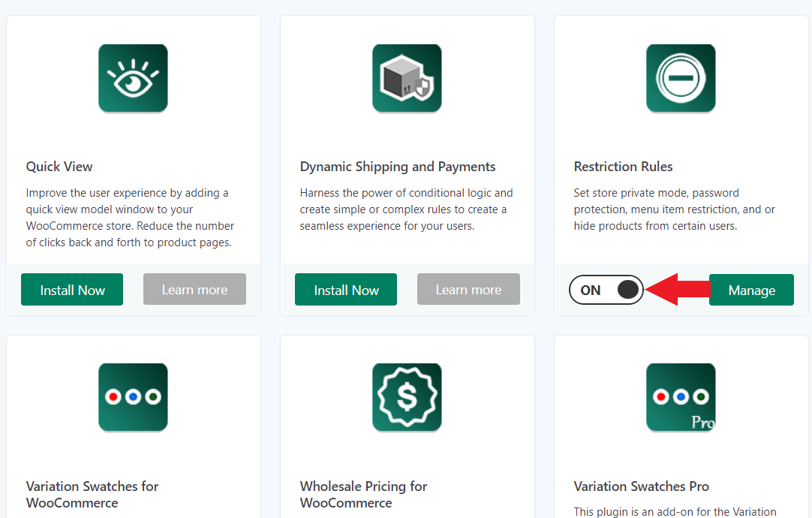This screenshot has width=812, height=518.
Task: Select the Variation Swatches for WooCommerce title
Action: [x=92, y=495]
